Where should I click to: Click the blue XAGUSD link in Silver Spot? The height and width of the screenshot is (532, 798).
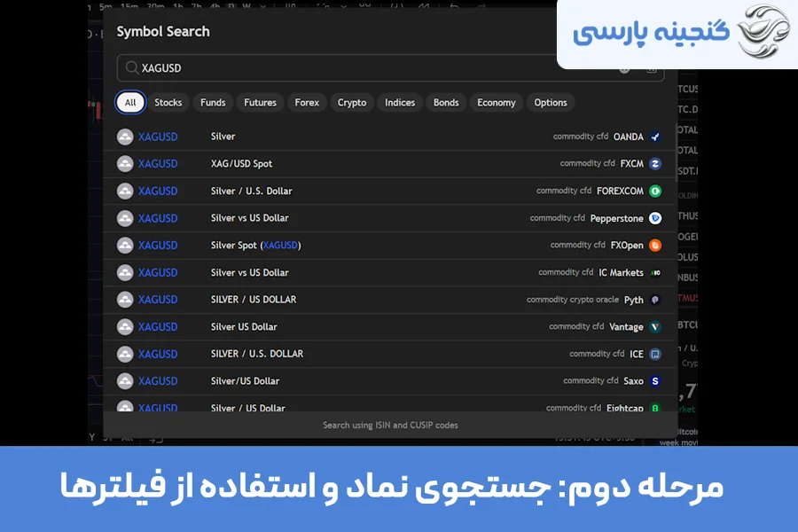(280, 245)
